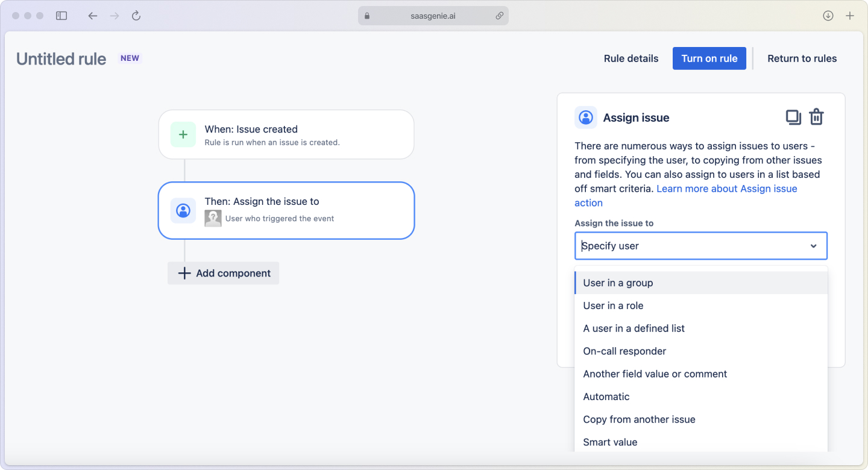Open the Assign the issue to dropdown
This screenshot has width=868, height=470.
(700, 246)
